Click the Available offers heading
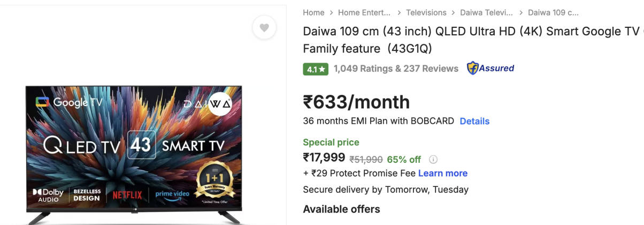Screen dimensions: 644x225 [x=341, y=209]
